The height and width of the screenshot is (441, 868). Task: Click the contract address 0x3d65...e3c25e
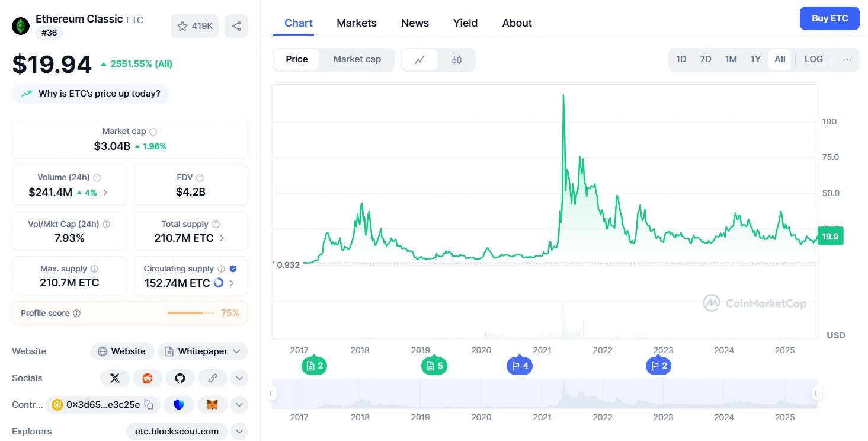click(x=103, y=405)
